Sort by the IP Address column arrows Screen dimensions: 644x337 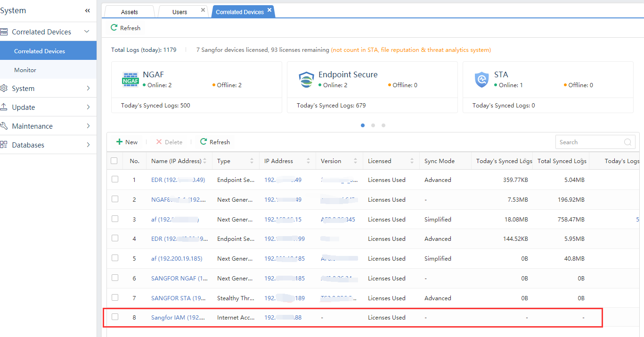[308, 161]
